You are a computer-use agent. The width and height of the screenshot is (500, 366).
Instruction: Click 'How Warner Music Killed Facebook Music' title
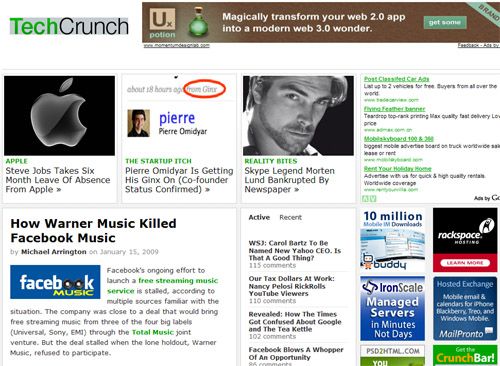pyautogui.click(x=93, y=231)
